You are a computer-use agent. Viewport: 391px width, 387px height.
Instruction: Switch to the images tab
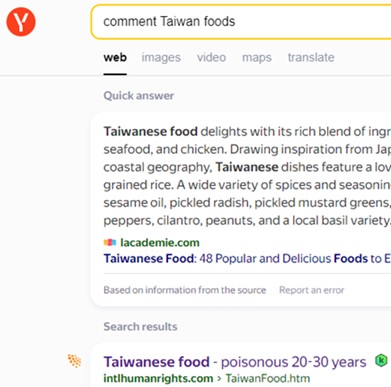[161, 57]
